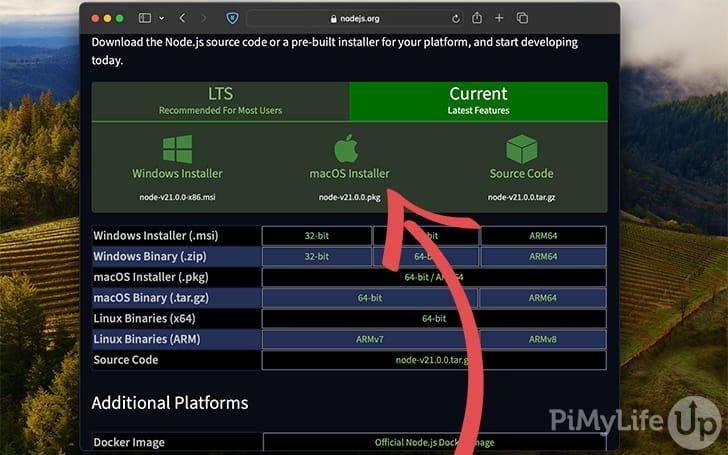The height and width of the screenshot is (455, 728).
Task: Click the Source Code cube icon
Action: [x=521, y=149]
